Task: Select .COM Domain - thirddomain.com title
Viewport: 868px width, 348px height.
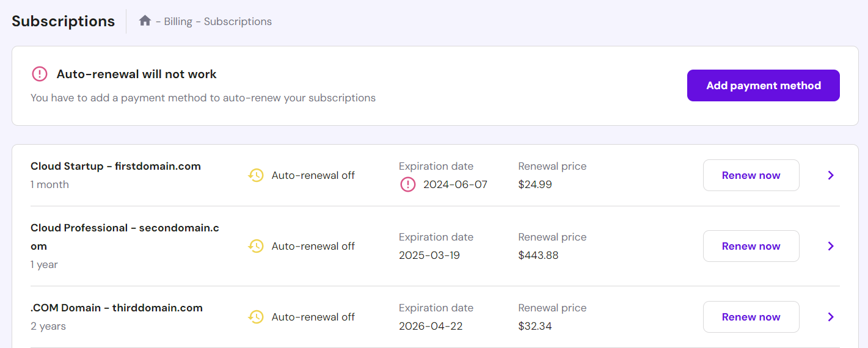Action: 117,308
